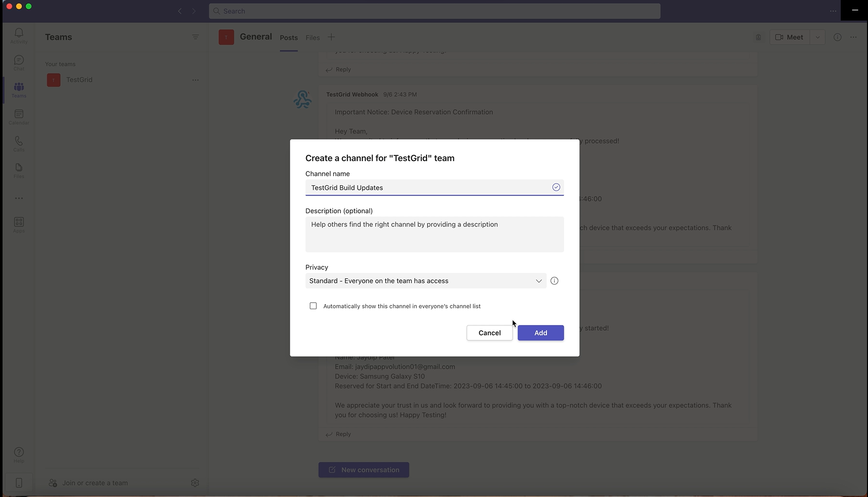Click the 'Your teams' heading
The image size is (868, 497).
60,64
